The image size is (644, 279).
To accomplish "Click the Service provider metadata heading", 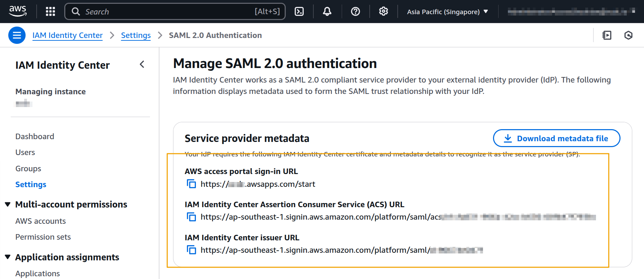I will [x=247, y=138].
